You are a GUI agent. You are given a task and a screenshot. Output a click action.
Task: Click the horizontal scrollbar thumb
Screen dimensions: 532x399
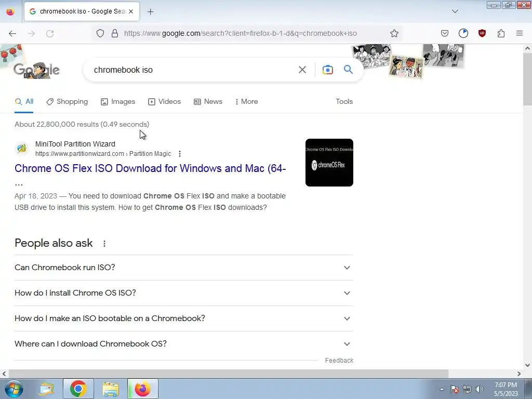[x=228, y=374]
